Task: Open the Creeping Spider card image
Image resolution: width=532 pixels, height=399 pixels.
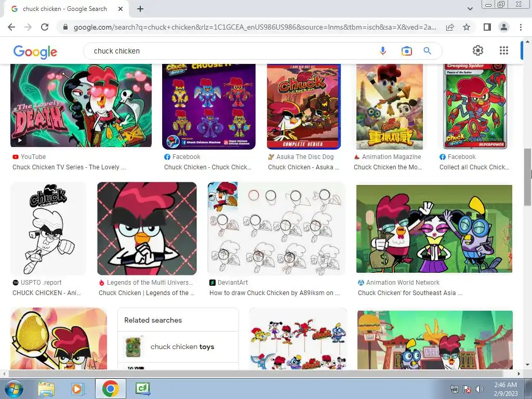Action: (x=474, y=107)
